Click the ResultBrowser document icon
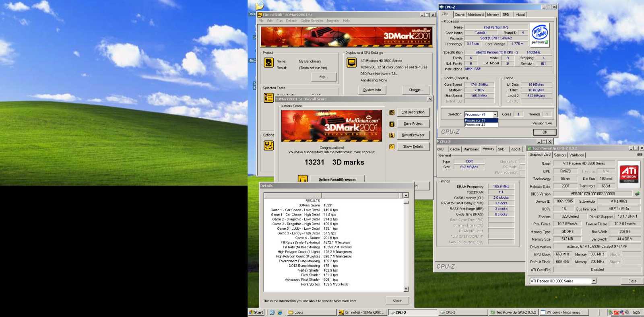 [x=392, y=135]
